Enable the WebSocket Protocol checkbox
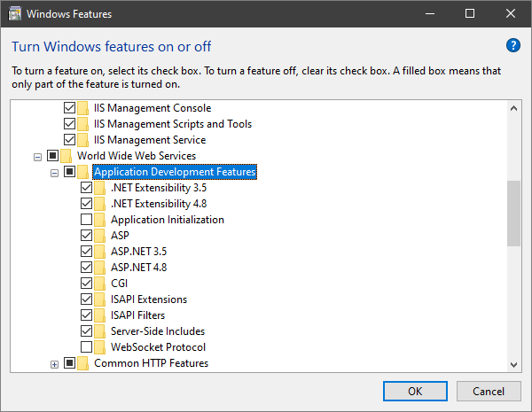The width and height of the screenshot is (532, 412). (x=87, y=347)
